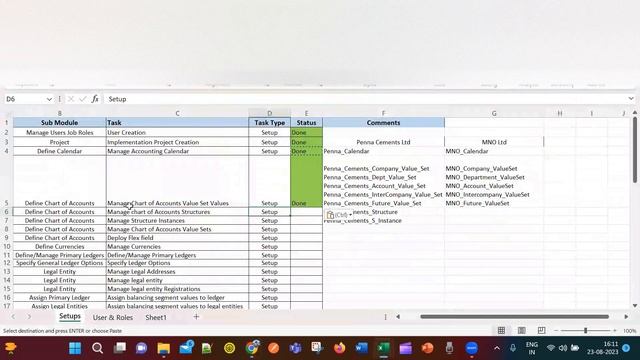Switch to the User & Roles sheet tab
This screenshot has height=360, width=640.
(113, 317)
